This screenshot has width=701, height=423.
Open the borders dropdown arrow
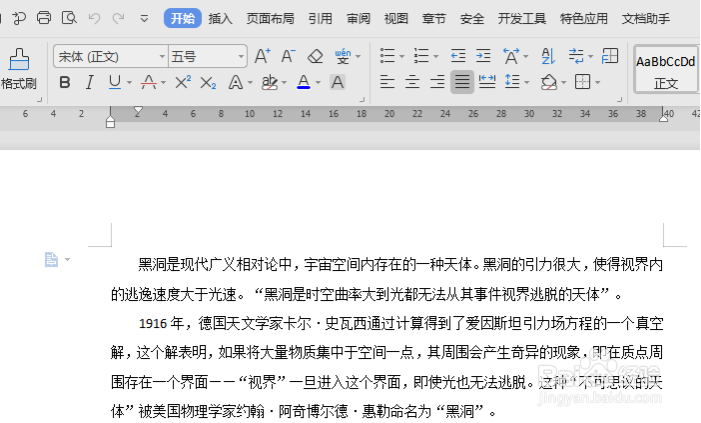pos(597,82)
